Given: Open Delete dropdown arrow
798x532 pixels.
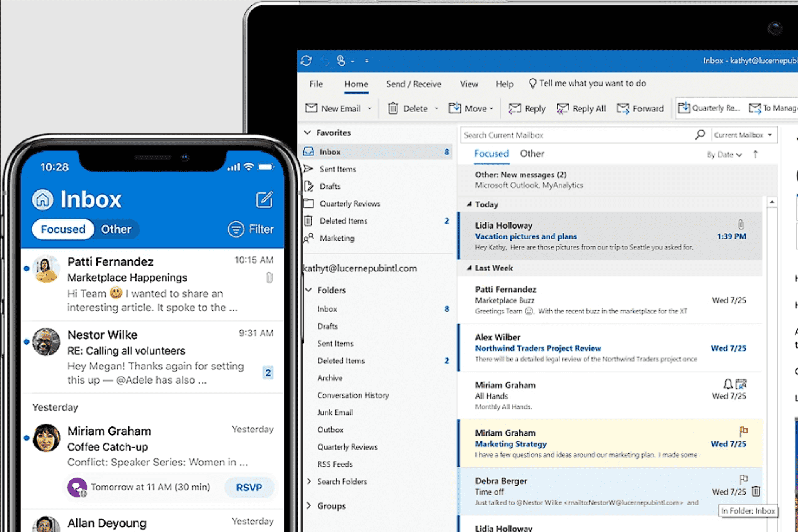Looking at the screenshot, I should tap(436, 109).
